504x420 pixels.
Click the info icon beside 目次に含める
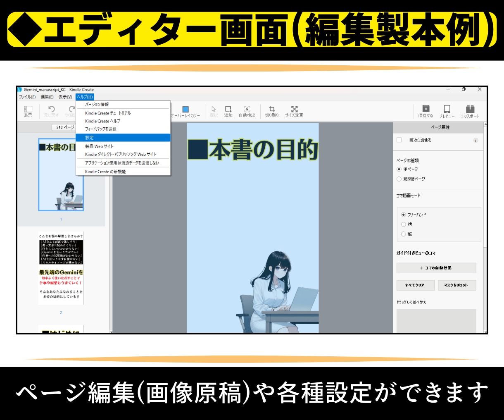[x=475, y=141]
